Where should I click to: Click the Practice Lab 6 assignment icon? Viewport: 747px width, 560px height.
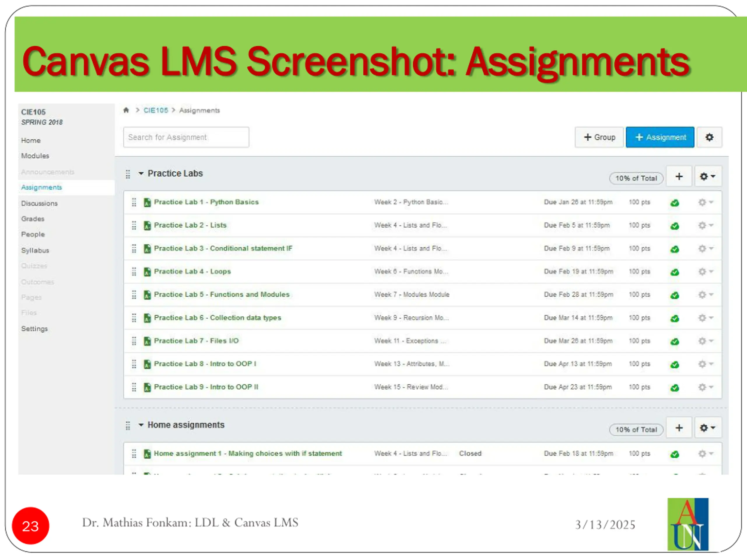(x=147, y=318)
